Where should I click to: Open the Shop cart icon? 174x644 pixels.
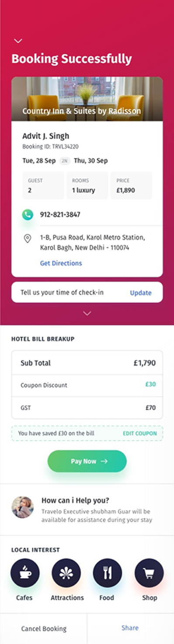149,572
